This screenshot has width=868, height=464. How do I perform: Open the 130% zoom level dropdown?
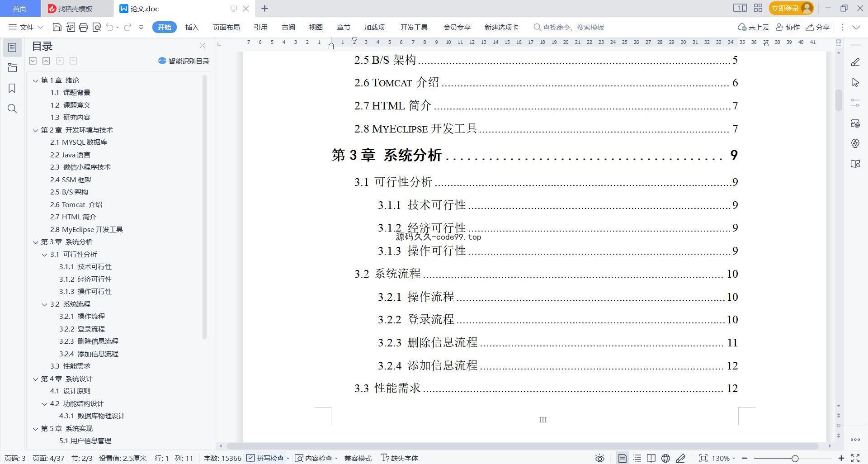723,458
